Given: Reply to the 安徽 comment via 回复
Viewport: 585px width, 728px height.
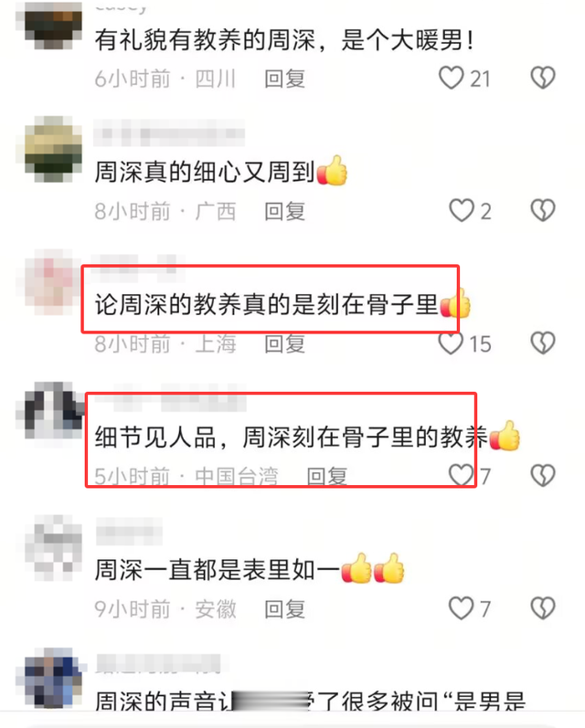Looking at the screenshot, I should (285, 609).
